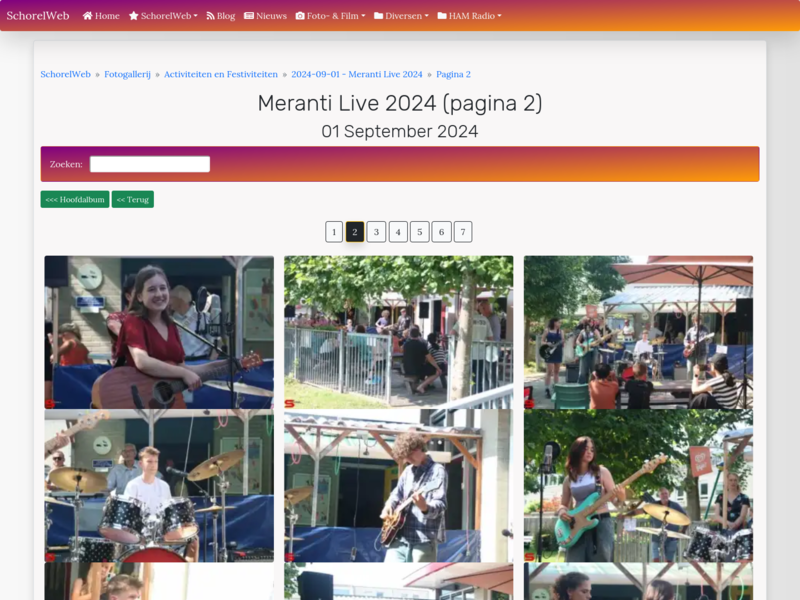The width and height of the screenshot is (800, 600).
Task: Open photo of drummer in white shirt
Action: (159, 486)
